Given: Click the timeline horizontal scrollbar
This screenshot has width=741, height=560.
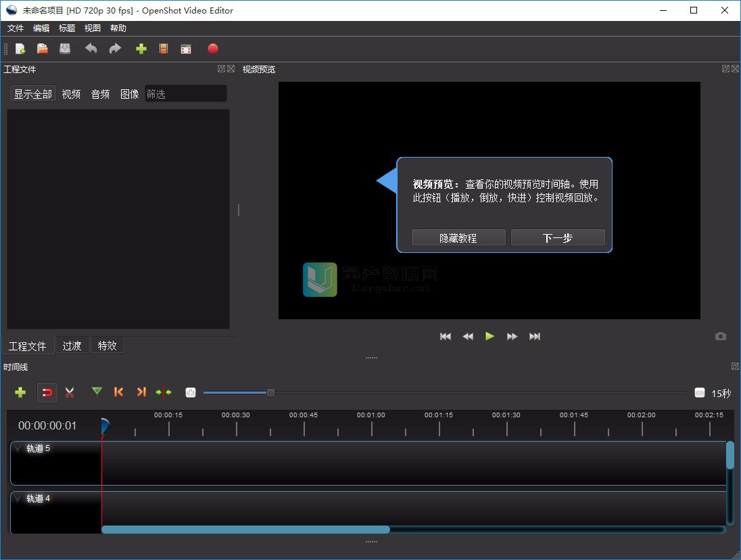Looking at the screenshot, I should tap(245, 530).
